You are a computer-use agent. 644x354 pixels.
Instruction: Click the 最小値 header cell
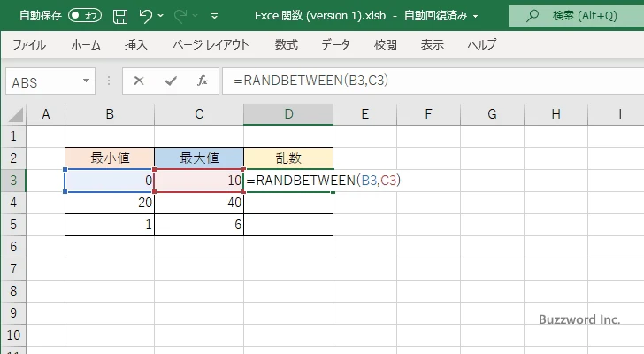pos(110,158)
